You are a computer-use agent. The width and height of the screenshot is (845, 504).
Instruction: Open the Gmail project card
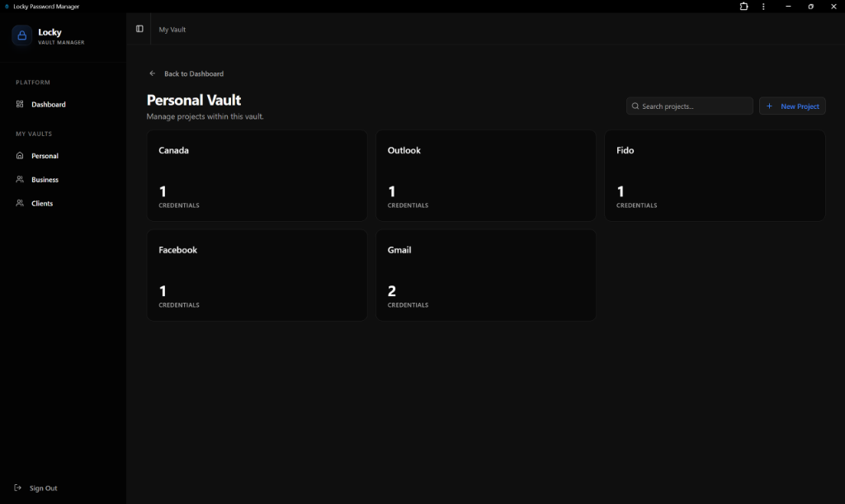[x=486, y=275]
